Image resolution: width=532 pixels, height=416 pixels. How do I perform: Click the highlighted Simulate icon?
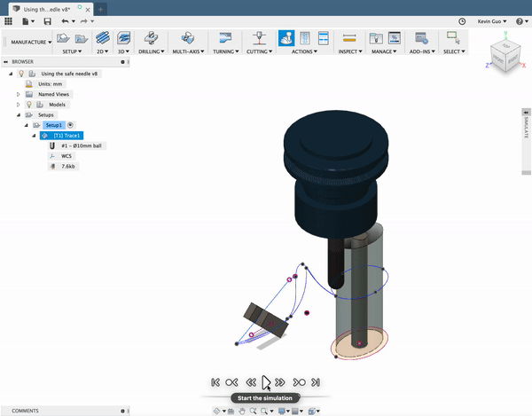tap(286, 38)
